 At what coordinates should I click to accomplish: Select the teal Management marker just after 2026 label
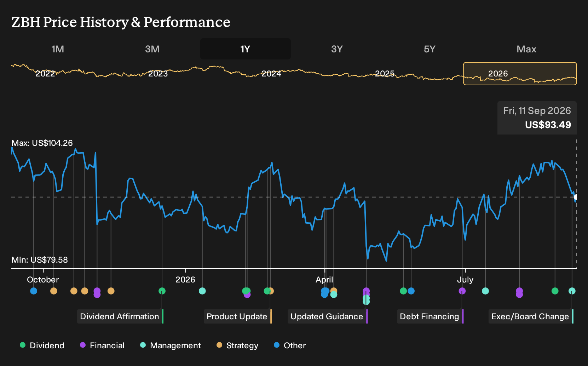(x=202, y=291)
